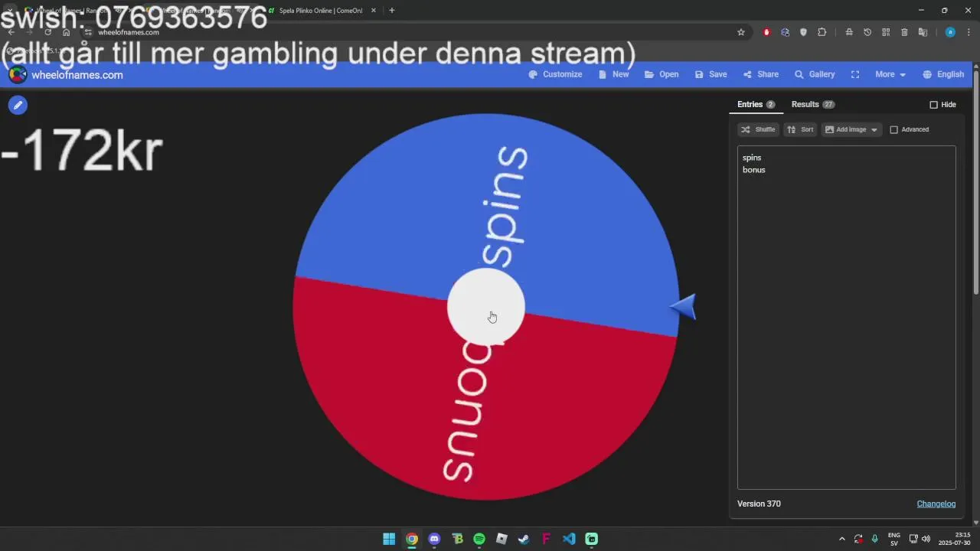Viewport: 980px width, 551px height.
Task: Click the history clock extension icon
Action: tap(867, 32)
